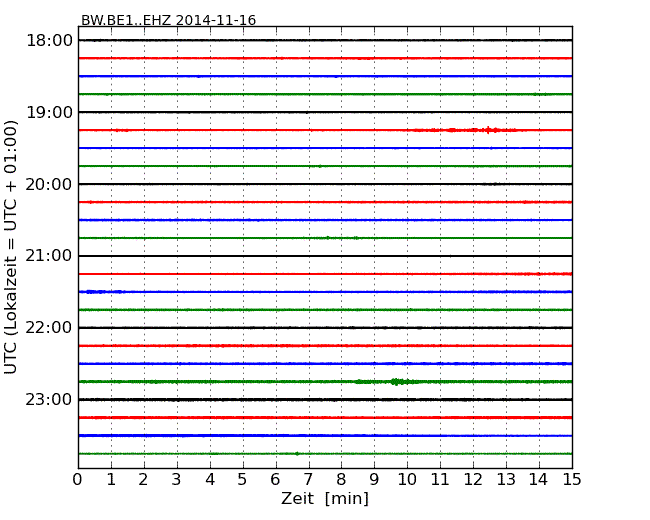
Task: Click the 22:00 time label
Action: 49,328
